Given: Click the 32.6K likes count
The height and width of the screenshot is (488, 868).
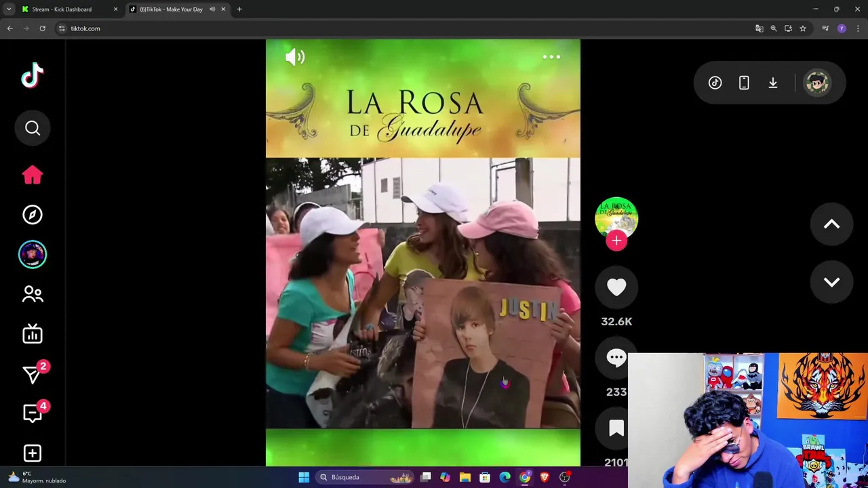Looking at the screenshot, I should [x=616, y=322].
